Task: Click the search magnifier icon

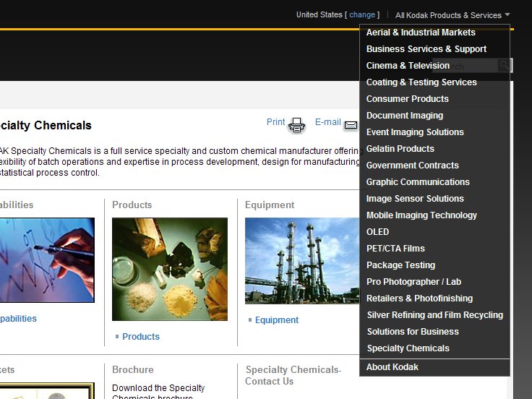Action: (505, 66)
